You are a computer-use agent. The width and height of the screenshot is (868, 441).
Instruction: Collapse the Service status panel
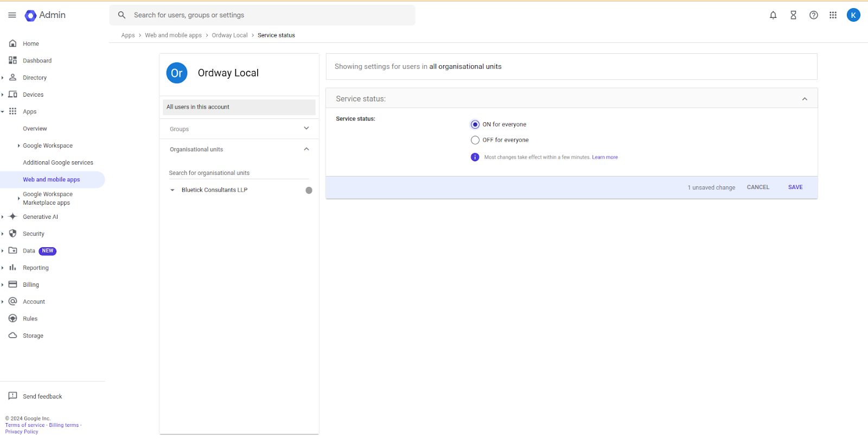(x=805, y=99)
